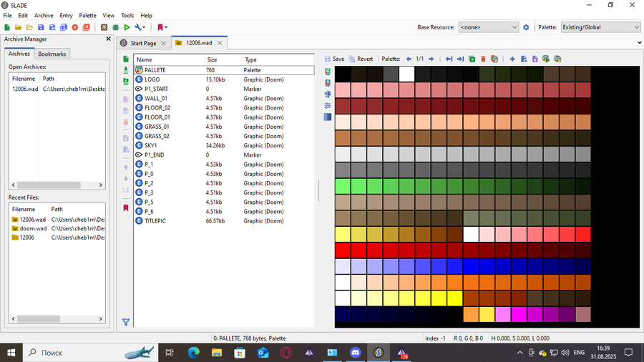This screenshot has height=362, width=644.
Task: Click the Export palette file icon
Action: 524,59
